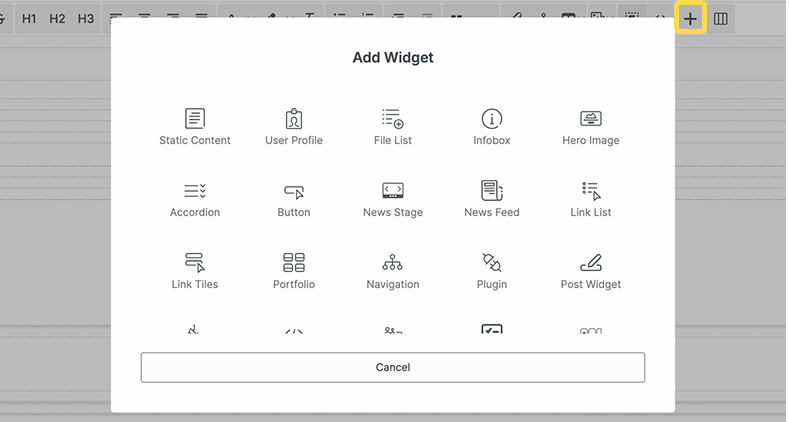789x422 pixels.
Task: Click the plus add-widget toolbar icon
Action: click(690, 19)
